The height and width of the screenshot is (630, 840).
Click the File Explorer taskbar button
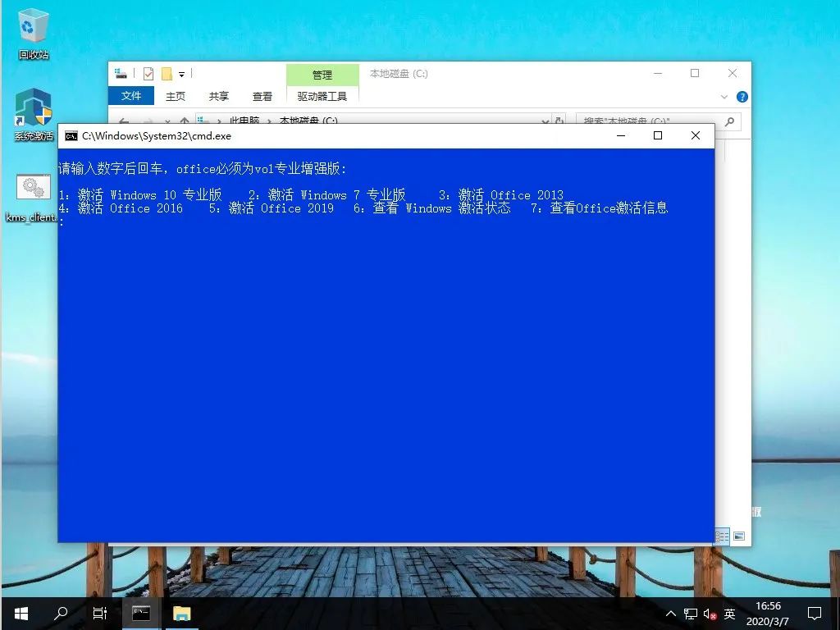coord(181,614)
